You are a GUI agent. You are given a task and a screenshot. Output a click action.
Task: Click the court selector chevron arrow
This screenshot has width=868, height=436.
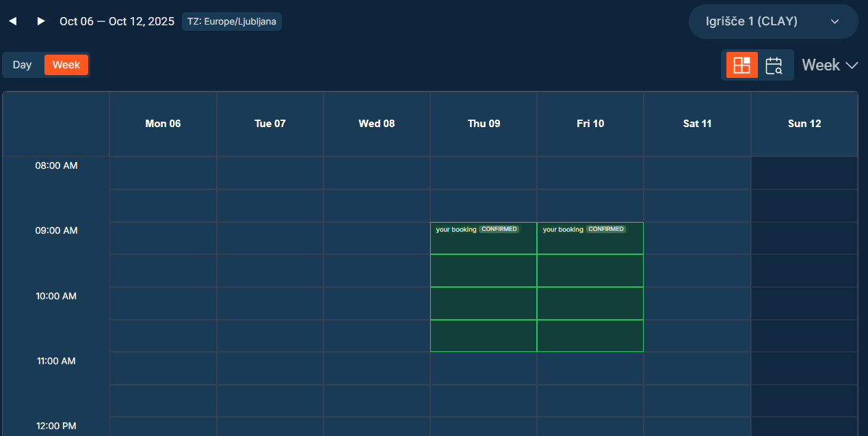point(834,21)
